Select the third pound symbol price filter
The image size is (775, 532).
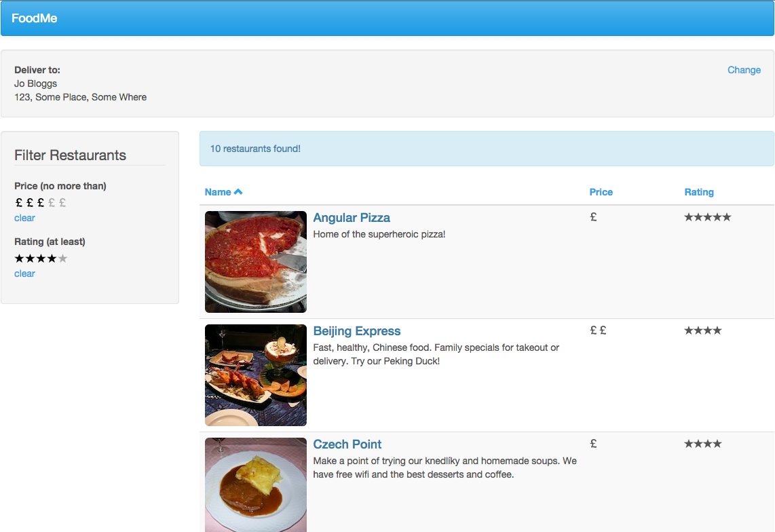[41, 203]
